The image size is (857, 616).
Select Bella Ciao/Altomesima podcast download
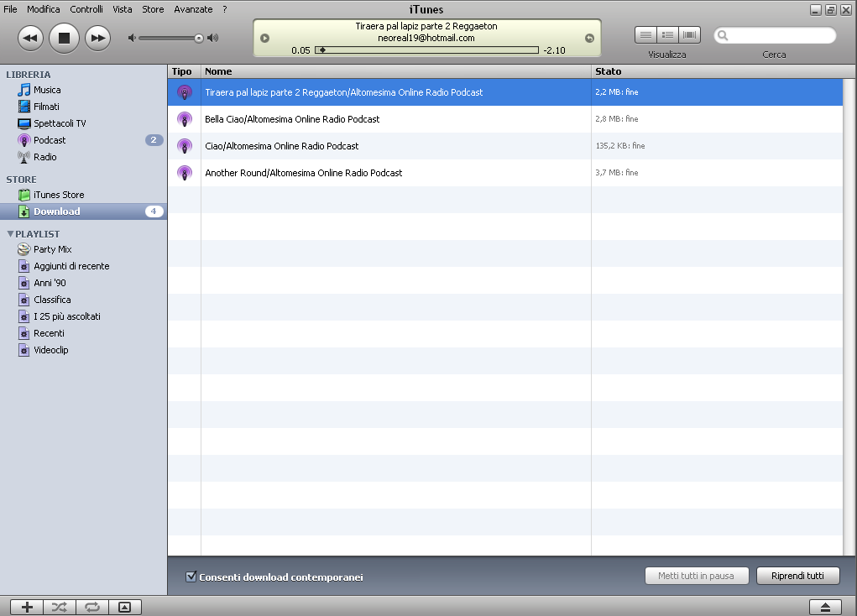[x=505, y=119]
